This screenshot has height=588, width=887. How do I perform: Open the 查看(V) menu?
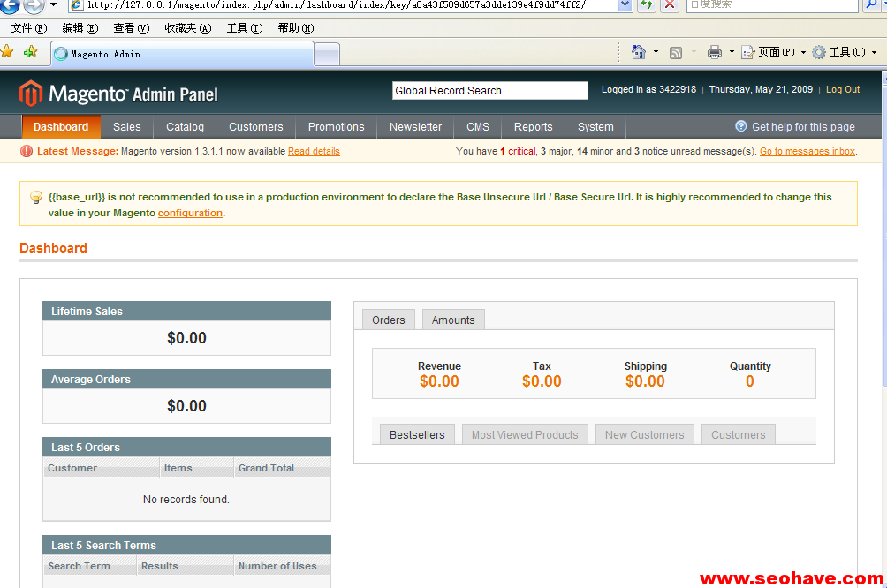pos(132,27)
